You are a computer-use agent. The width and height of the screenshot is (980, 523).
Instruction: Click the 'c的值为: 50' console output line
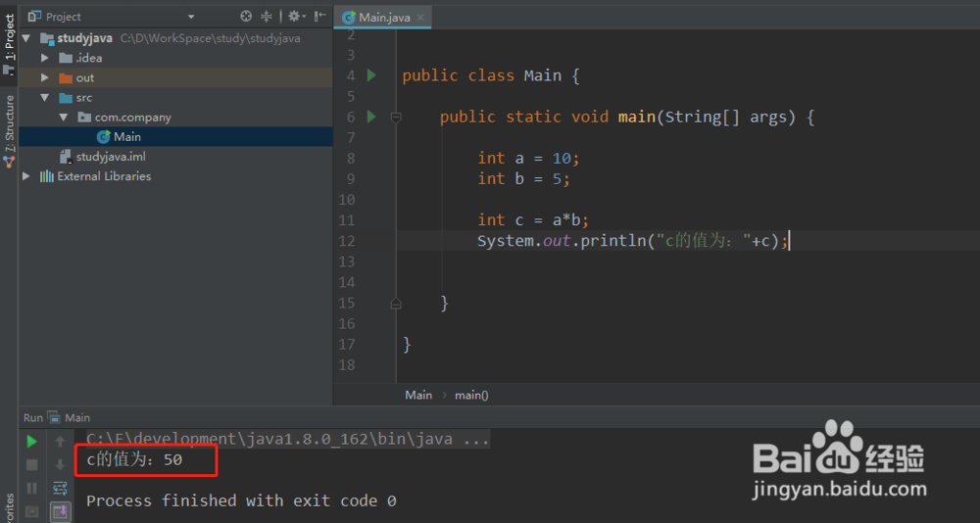pos(134,460)
